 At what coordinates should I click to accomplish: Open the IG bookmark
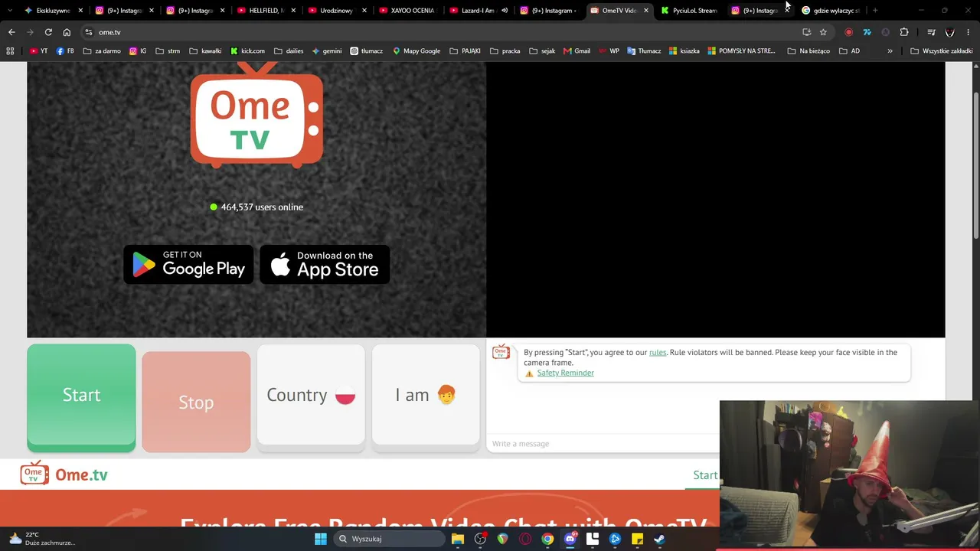click(x=138, y=51)
